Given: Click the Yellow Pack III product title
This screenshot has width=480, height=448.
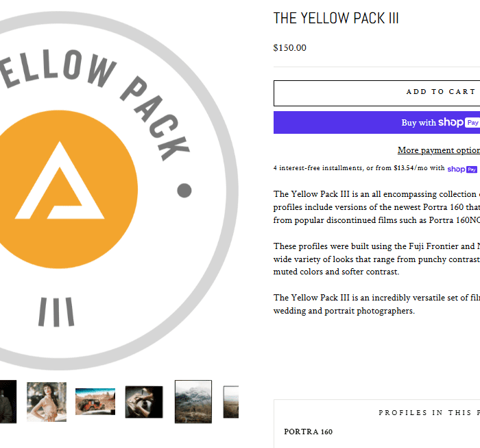Looking at the screenshot, I should (x=336, y=19).
